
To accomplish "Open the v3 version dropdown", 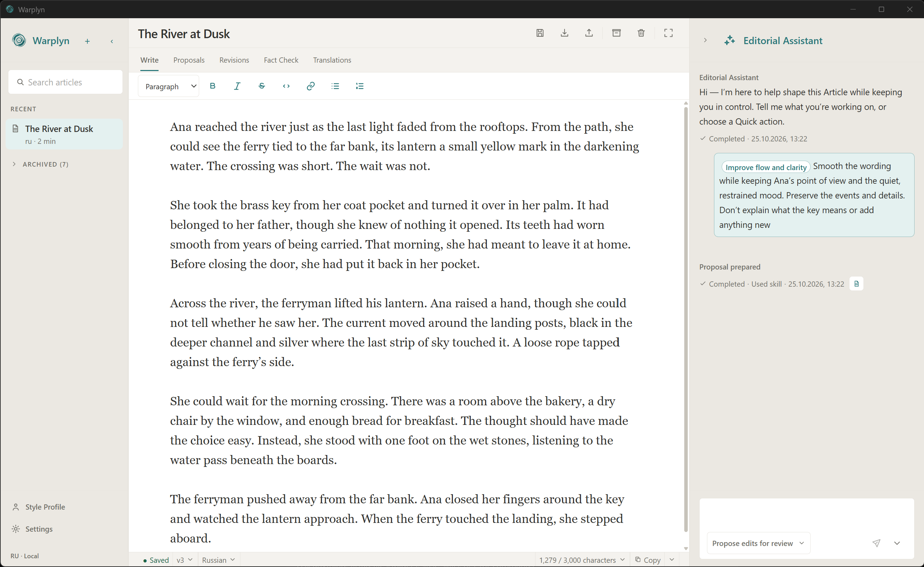I will [184, 560].
